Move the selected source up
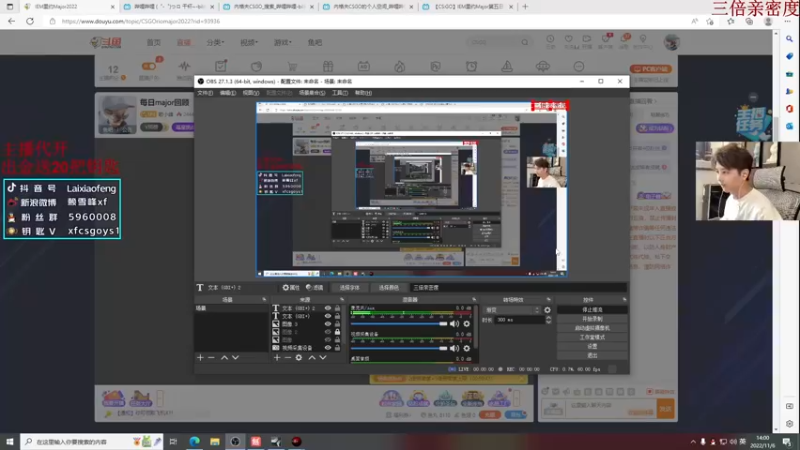This screenshot has width=800, height=450. (312, 358)
